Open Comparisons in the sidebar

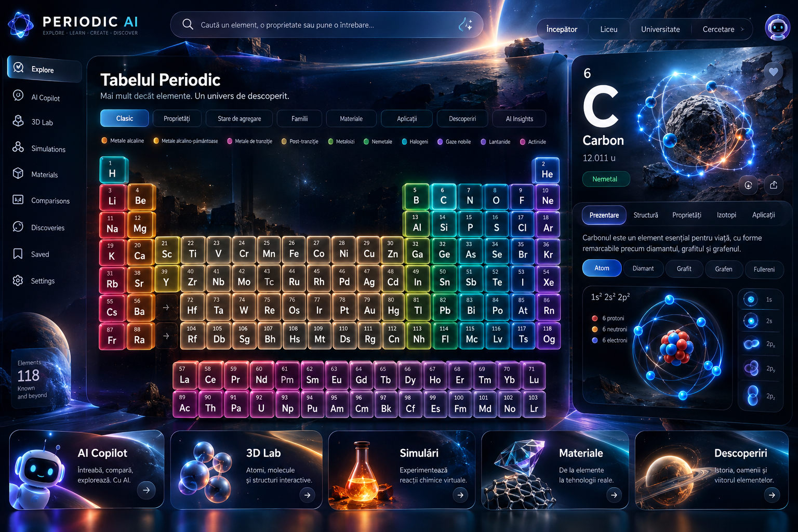click(x=41, y=201)
